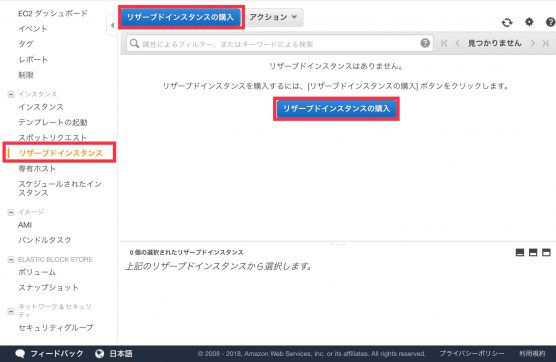Select リザーブドインスタンス in sidebar
This screenshot has width=556, height=362.
click(60, 153)
